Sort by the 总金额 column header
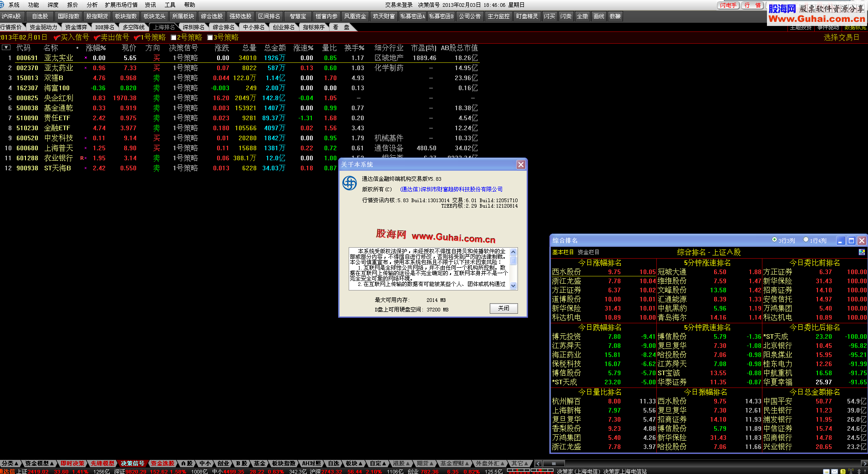Screen dimensions: 868x474 [275, 48]
